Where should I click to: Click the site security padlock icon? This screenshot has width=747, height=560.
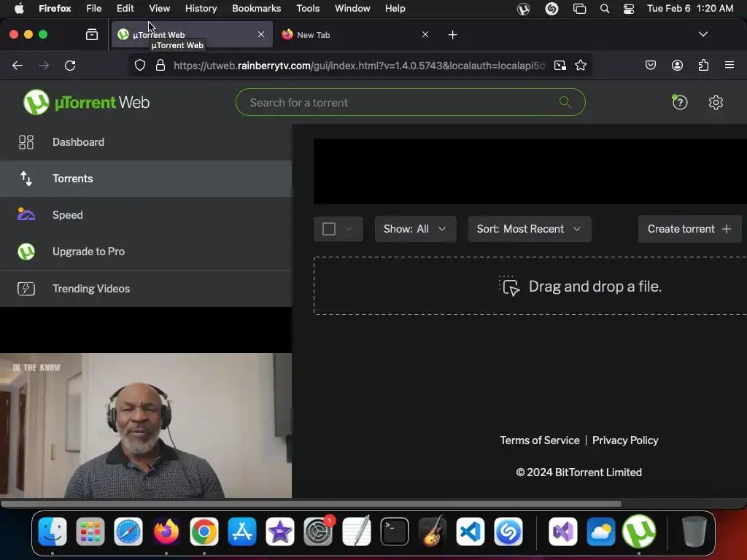click(160, 65)
